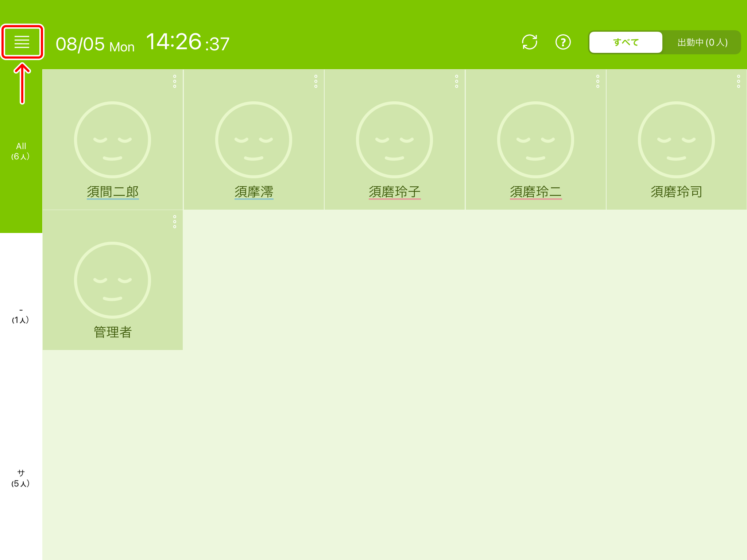Viewport: 747px width, 560px height.
Task: Open the help icon
Action: [x=562, y=42]
